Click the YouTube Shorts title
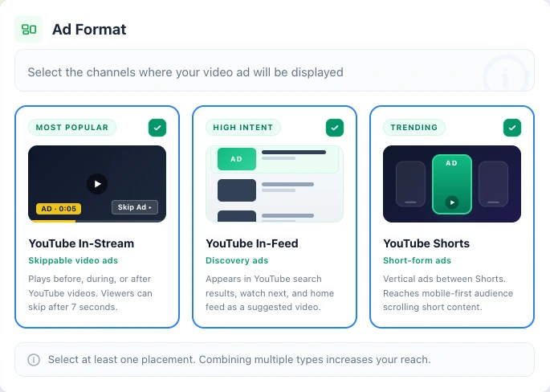The height and width of the screenshot is (392, 550). coord(426,243)
